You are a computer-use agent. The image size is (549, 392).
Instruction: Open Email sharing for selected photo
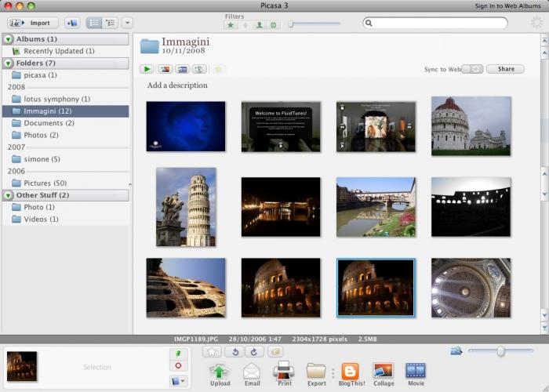click(x=251, y=371)
